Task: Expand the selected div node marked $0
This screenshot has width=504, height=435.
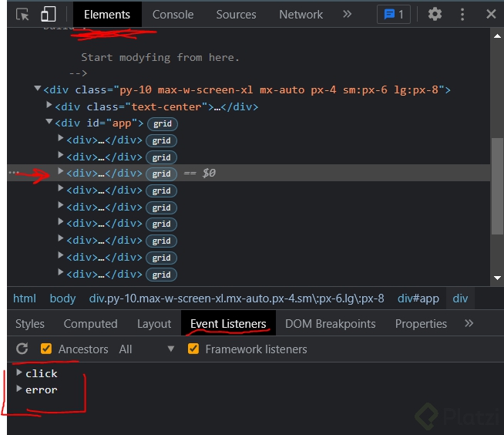Action: coord(60,171)
